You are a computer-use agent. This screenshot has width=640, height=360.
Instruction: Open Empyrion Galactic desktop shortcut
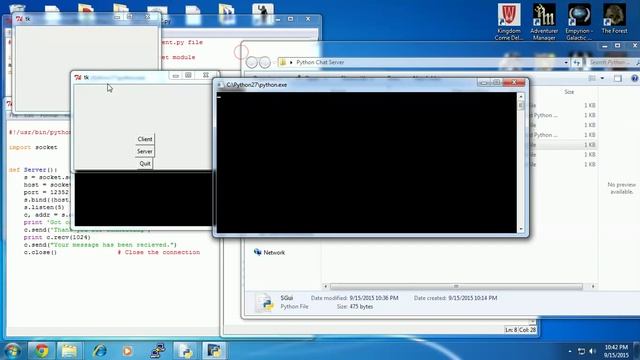coord(579,22)
